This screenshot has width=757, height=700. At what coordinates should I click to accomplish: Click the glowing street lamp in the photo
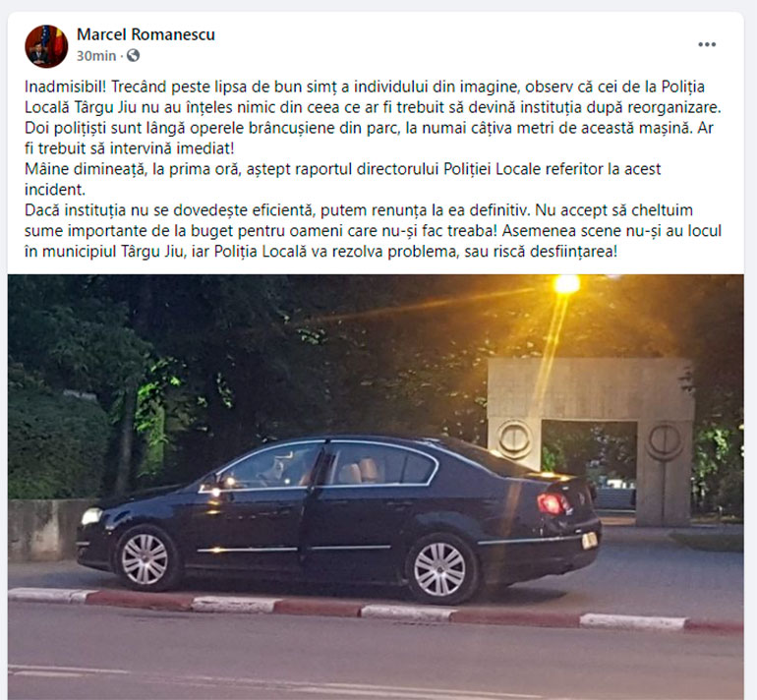566,284
